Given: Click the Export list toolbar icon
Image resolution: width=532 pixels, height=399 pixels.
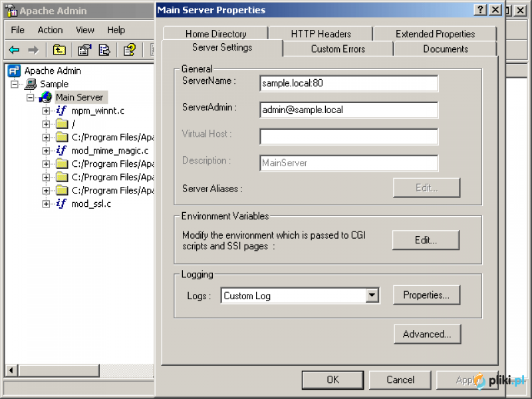Looking at the screenshot, I should pos(104,51).
